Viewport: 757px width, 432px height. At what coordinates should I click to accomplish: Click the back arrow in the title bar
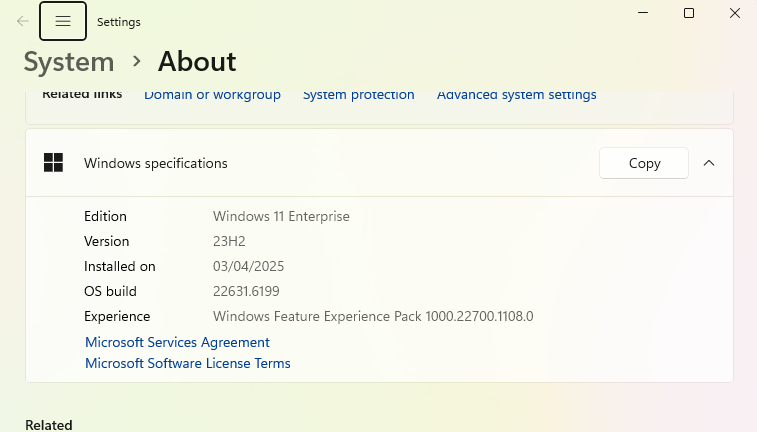22,21
